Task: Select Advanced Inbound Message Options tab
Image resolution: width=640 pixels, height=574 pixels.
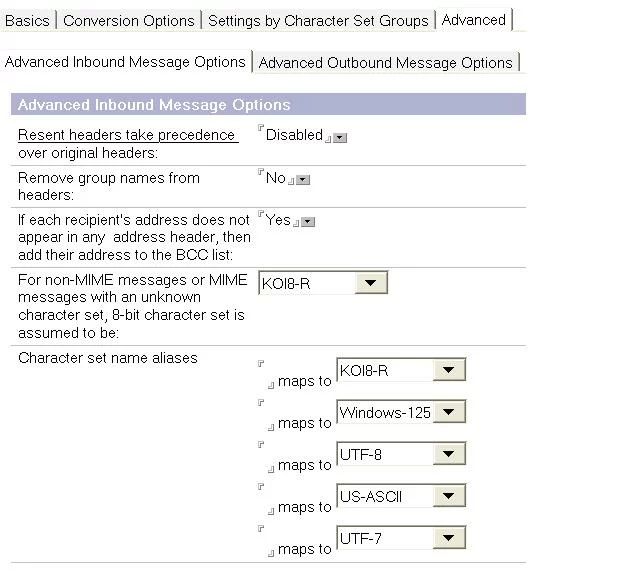Action: [x=125, y=62]
